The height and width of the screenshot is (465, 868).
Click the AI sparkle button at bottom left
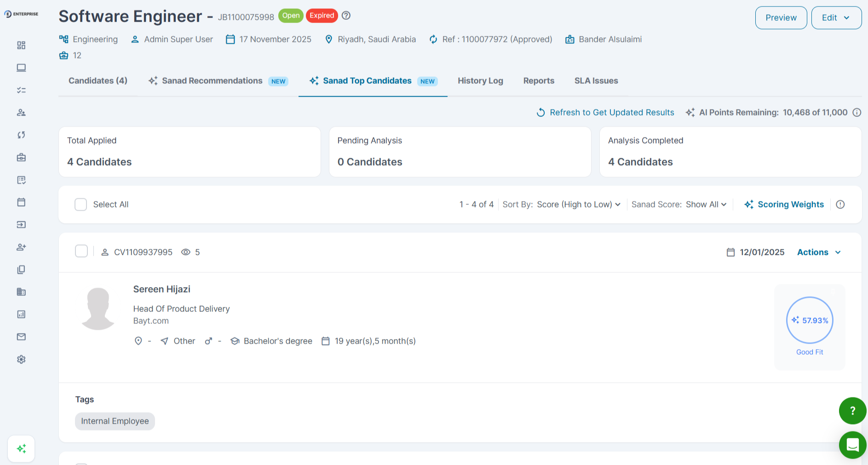21,448
